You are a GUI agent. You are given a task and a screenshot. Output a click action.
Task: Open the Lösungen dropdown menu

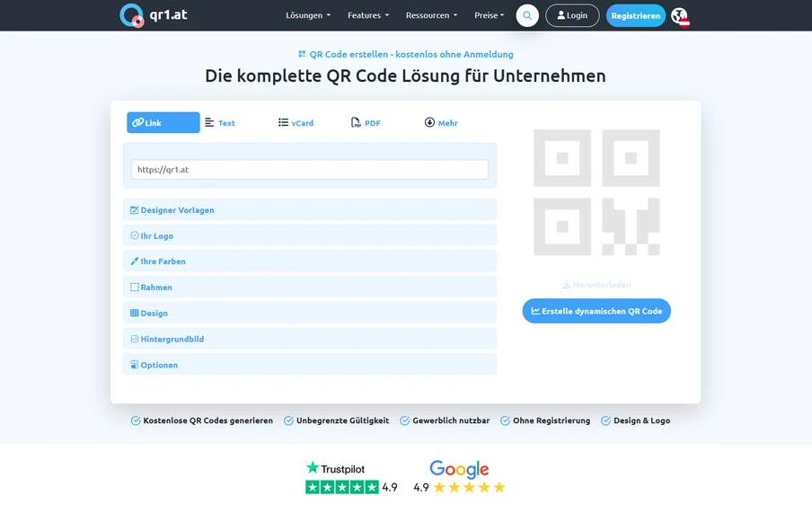(308, 15)
